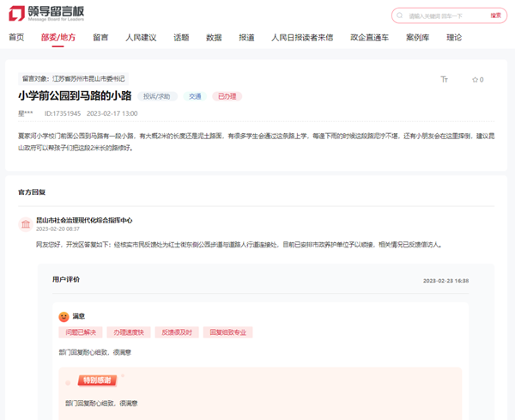Click 昆山市社会治理现代化综合指挥中心 name
Image resolution: width=515 pixels, height=420 pixels.
point(84,220)
